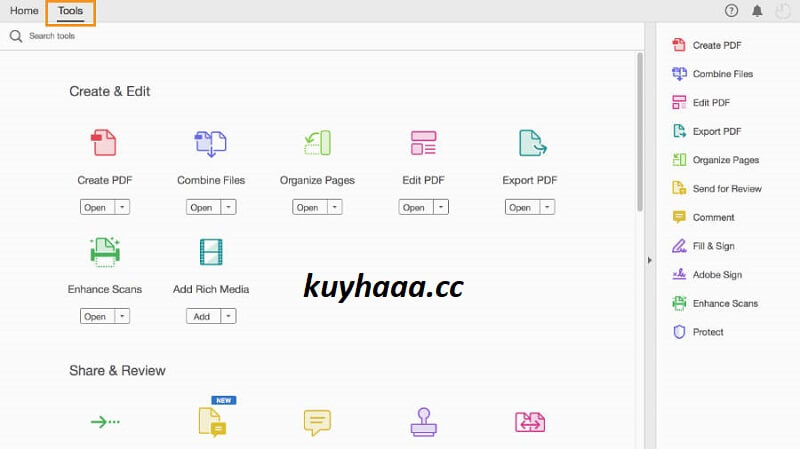Expand the dropdown arrow beside Organize Pages Open
The height and width of the screenshot is (449, 800).
(x=335, y=207)
